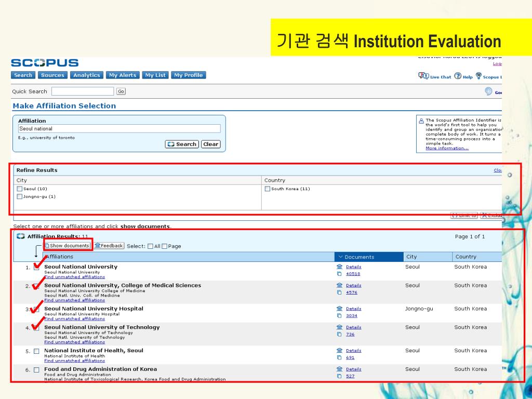
Task: Click the Clear button
Action: coord(211,144)
